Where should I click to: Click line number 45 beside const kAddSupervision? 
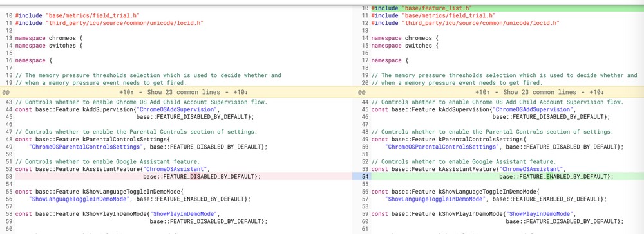[366, 109]
